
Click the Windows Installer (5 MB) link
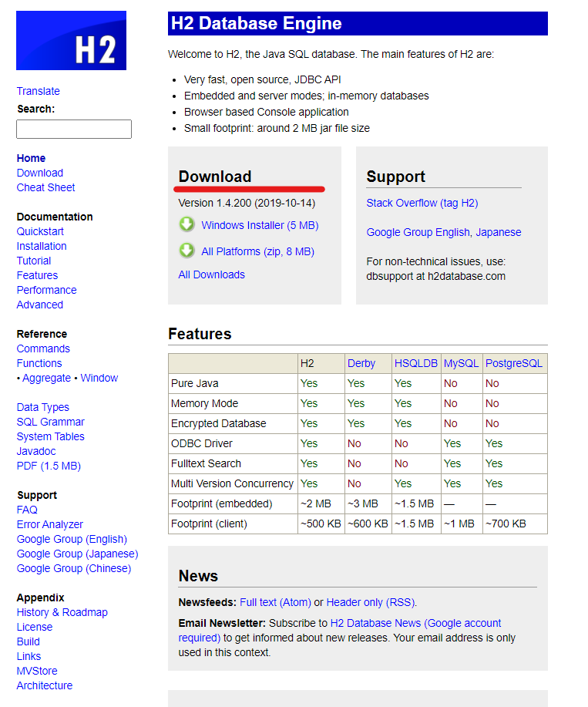260,225
